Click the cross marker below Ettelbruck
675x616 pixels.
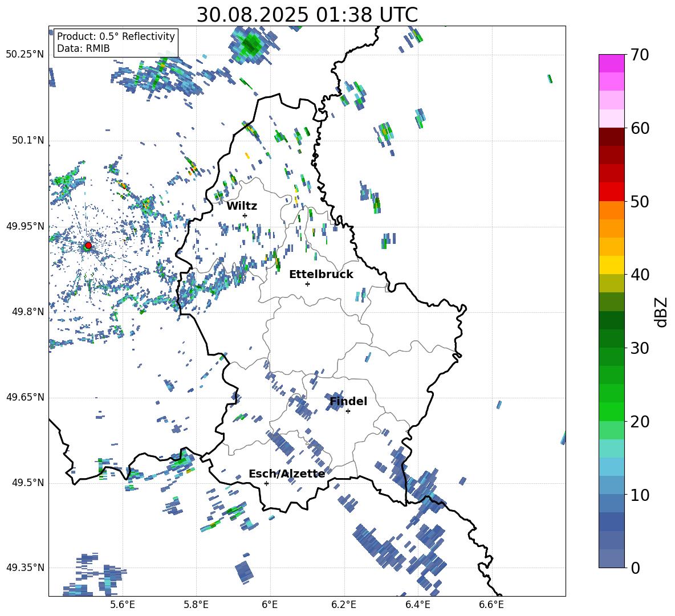pos(307,284)
